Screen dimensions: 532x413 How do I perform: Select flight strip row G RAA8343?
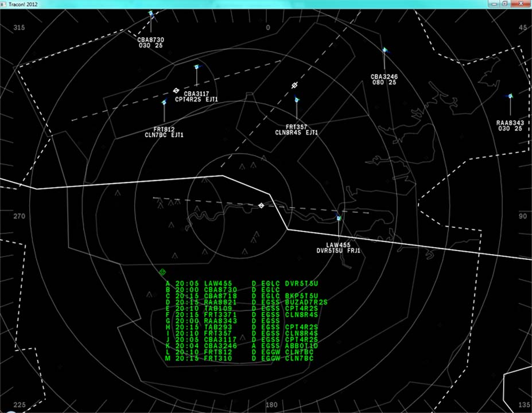(223, 321)
